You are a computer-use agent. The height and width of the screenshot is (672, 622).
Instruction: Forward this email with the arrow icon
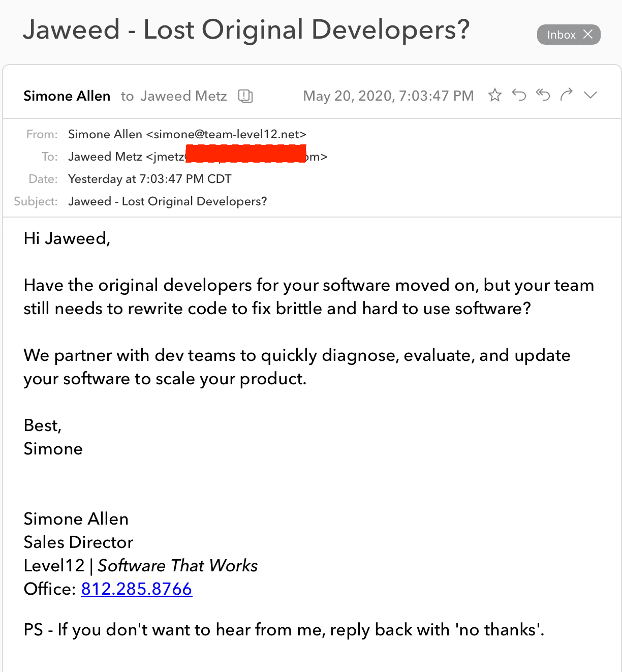(567, 95)
